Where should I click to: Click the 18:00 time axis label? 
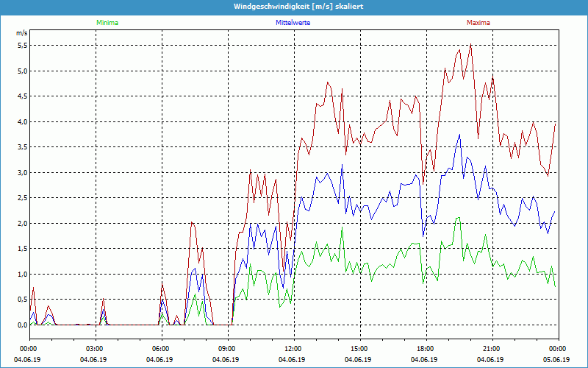pos(426,349)
